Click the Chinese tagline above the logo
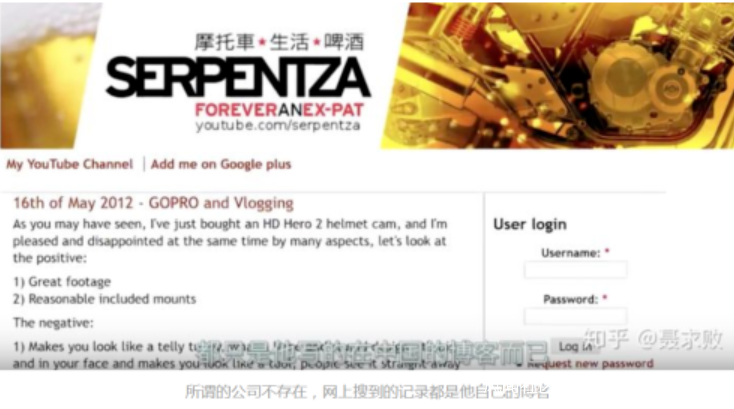This screenshot has height=409, width=734. (279, 42)
